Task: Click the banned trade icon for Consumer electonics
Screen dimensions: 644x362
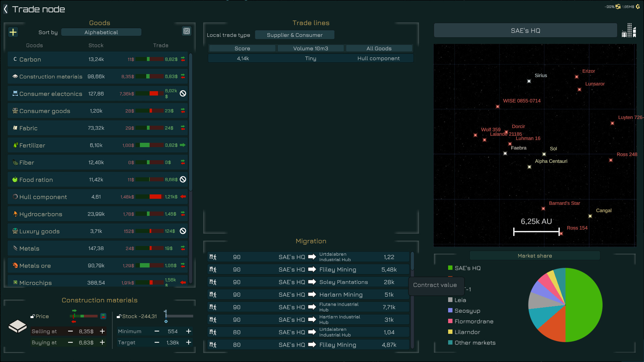Action: [183, 94]
